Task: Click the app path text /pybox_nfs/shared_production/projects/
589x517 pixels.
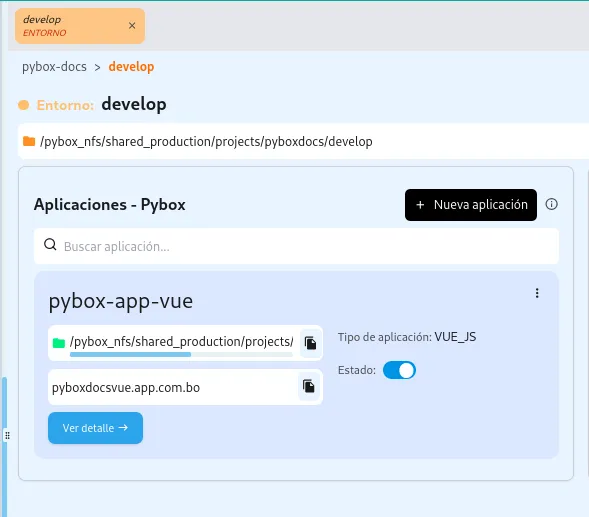Action: (x=181, y=342)
